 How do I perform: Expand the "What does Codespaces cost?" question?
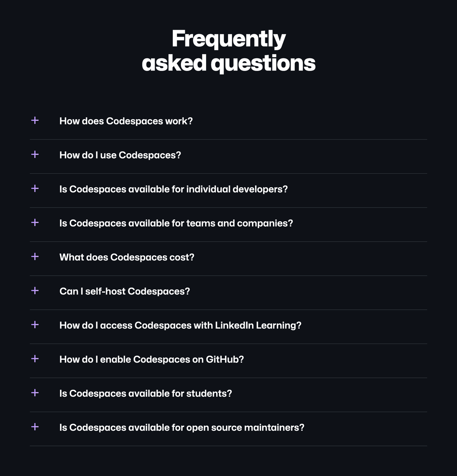tap(35, 257)
